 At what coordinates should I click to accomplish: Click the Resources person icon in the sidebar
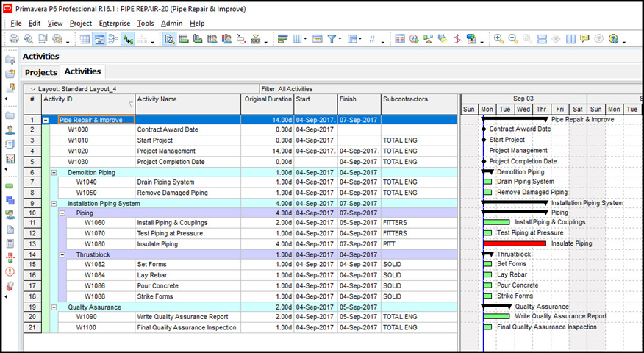click(x=10, y=130)
